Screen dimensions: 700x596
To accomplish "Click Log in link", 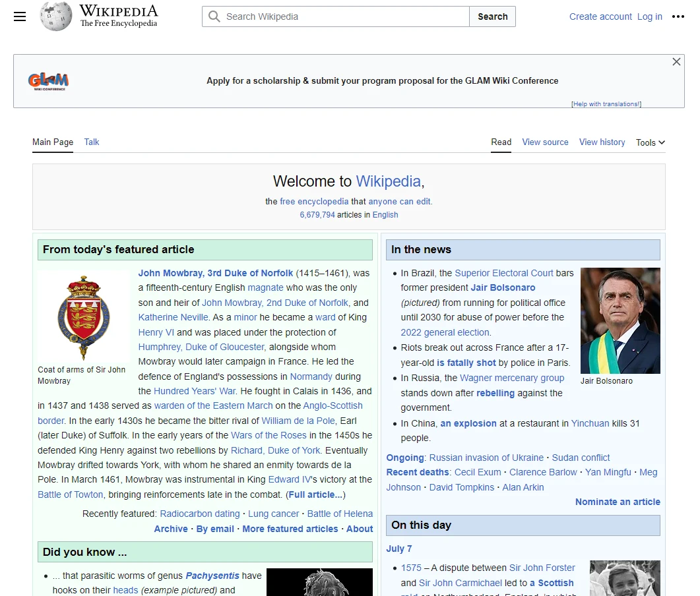I will point(650,16).
